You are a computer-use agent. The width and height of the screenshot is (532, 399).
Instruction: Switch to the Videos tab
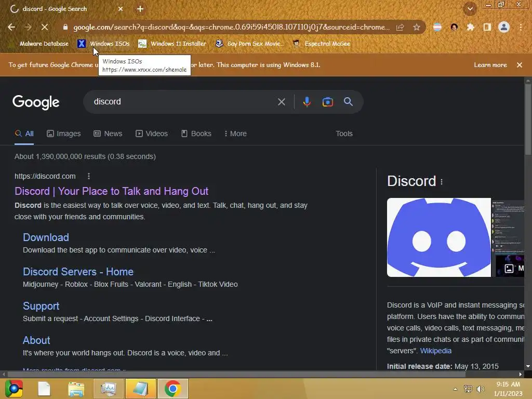tap(152, 134)
